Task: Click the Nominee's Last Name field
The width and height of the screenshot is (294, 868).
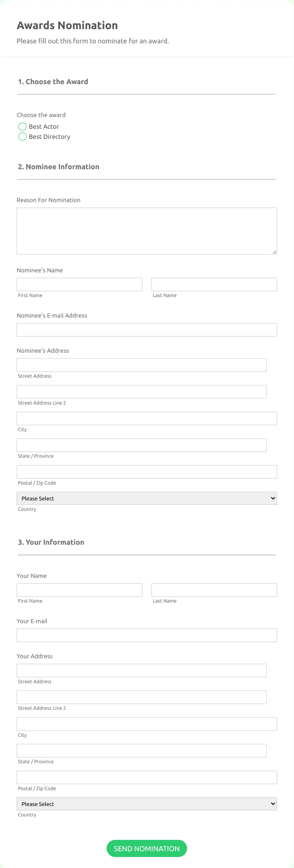Action: coord(214,284)
